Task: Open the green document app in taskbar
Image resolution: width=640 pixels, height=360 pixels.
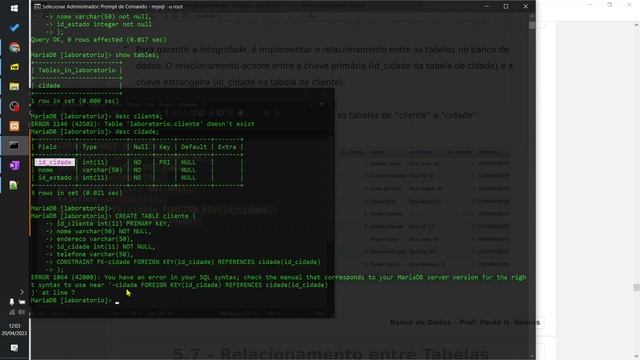Action: (x=13, y=185)
